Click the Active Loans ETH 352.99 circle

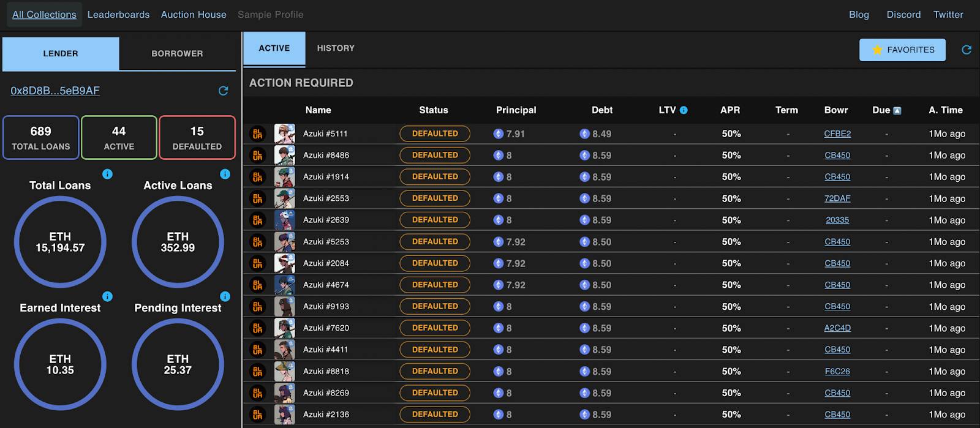tap(178, 242)
